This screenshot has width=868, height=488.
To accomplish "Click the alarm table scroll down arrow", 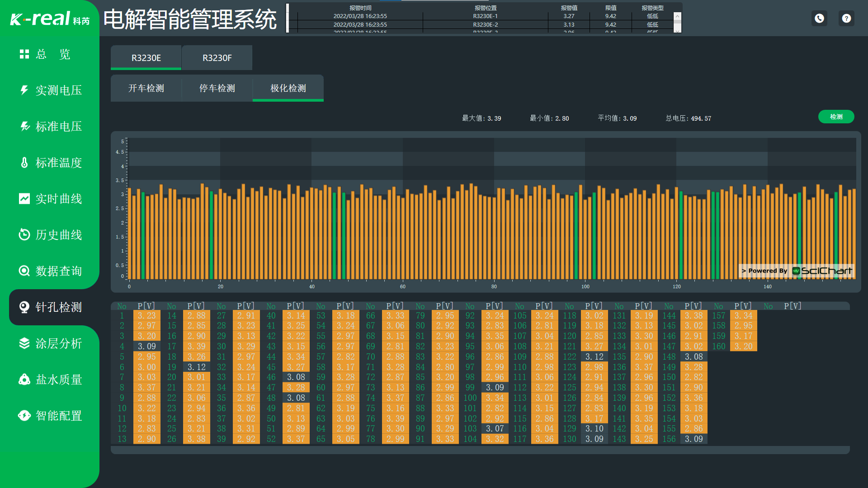I will tap(677, 30).
